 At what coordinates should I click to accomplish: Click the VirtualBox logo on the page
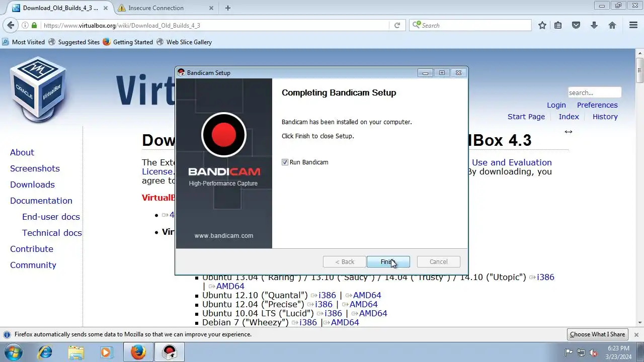pos(38,89)
